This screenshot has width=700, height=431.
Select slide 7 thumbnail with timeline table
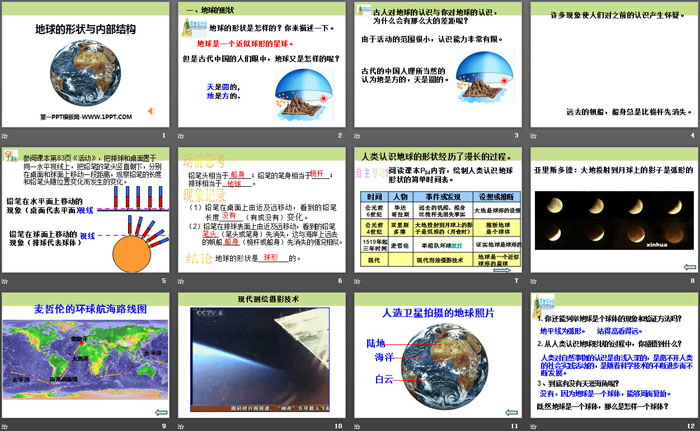point(438,210)
